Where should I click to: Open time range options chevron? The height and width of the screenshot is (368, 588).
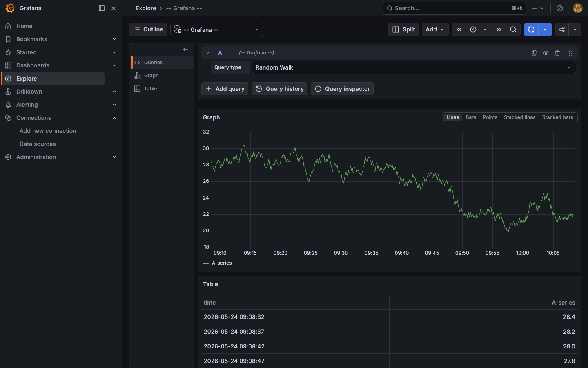coord(485,29)
